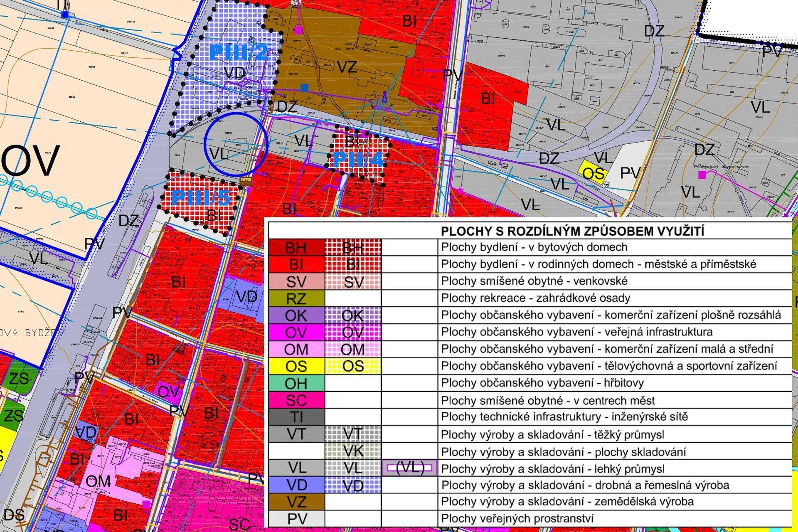The height and width of the screenshot is (532, 798).
Task: Click the small brown marker beside PIII/5 area
Action: click(246, 180)
